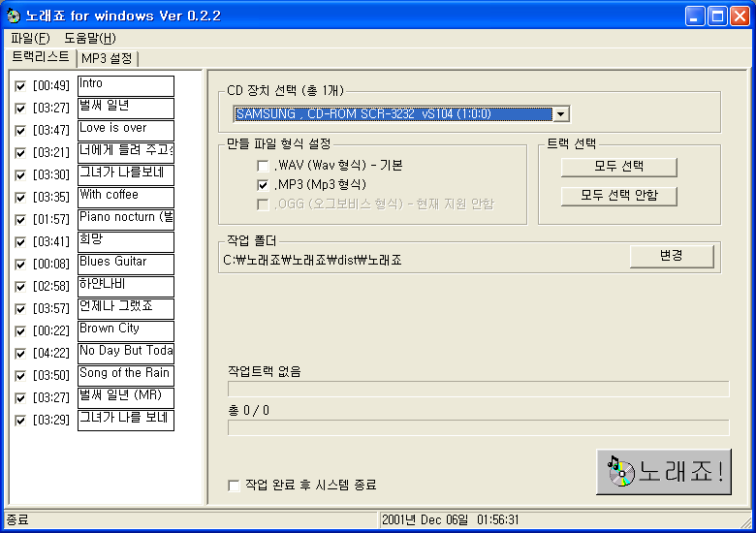The height and width of the screenshot is (533, 756).
Task: Select the SAMSUNG CD-ROM combo box
Action: [393, 114]
